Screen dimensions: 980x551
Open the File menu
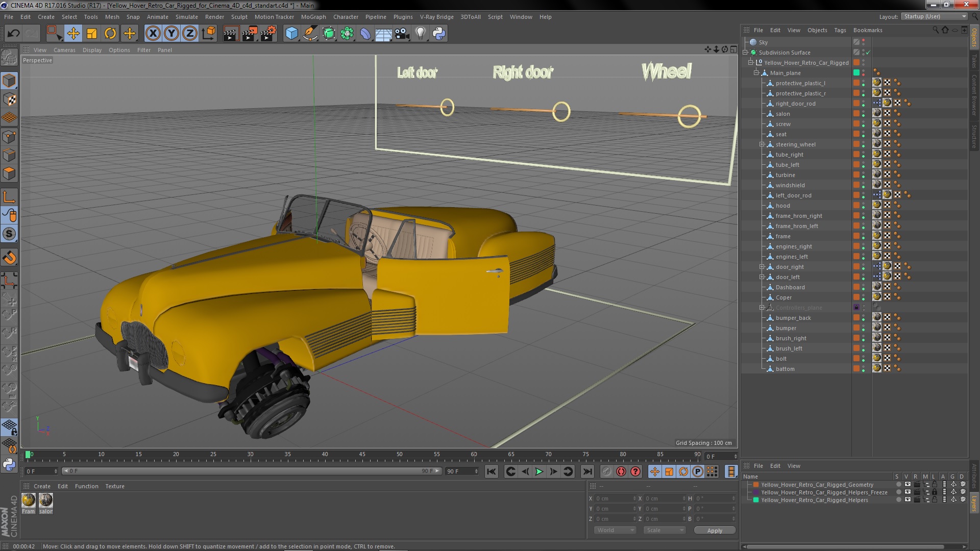9,17
